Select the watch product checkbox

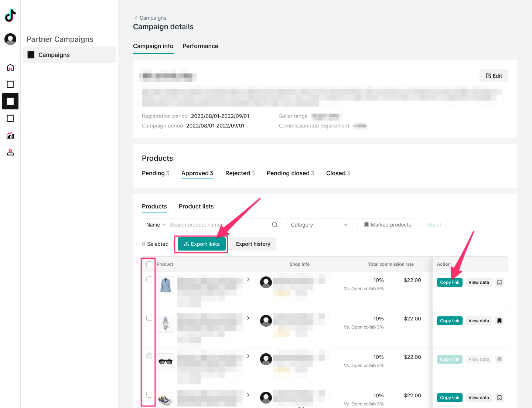149,318
